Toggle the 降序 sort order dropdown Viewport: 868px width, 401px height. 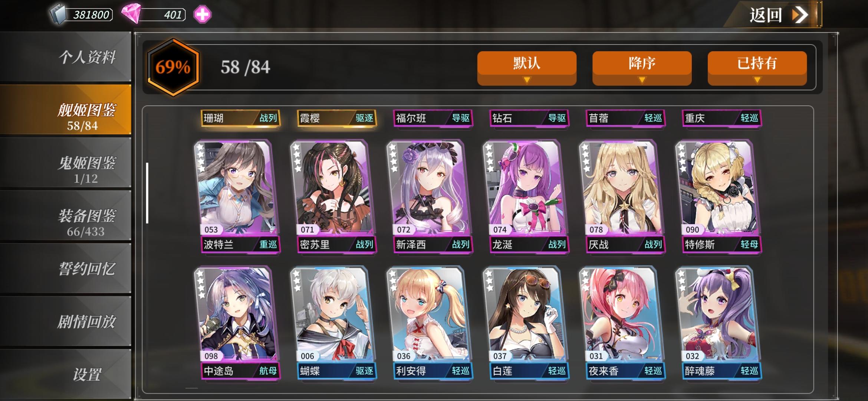point(642,68)
